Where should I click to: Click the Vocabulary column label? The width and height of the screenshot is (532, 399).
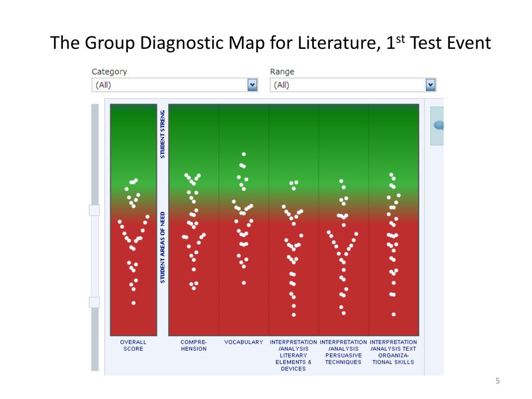(x=244, y=342)
